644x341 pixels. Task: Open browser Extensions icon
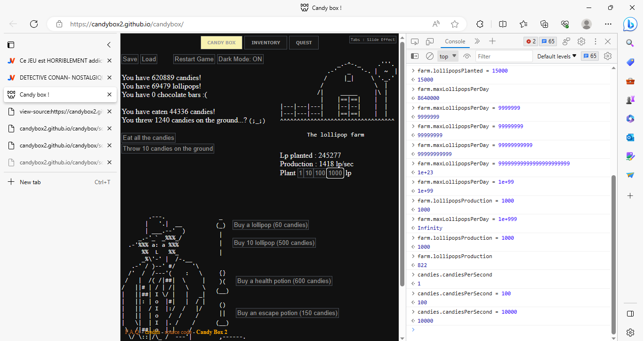(x=480, y=24)
